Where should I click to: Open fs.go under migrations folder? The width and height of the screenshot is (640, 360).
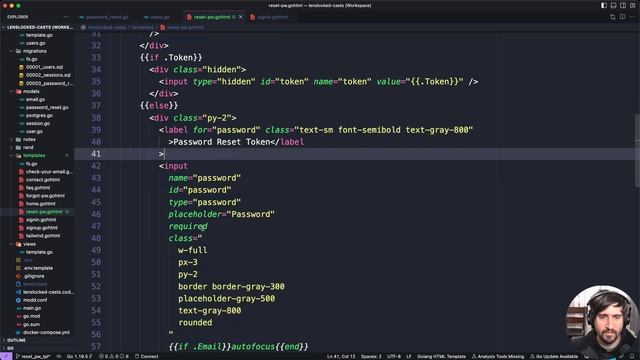click(x=31, y=59)
